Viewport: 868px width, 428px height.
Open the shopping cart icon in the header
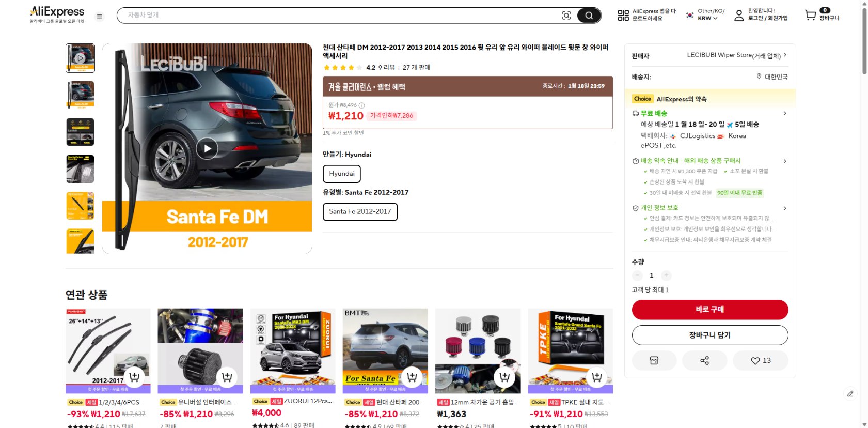click(x=811, y=16)
